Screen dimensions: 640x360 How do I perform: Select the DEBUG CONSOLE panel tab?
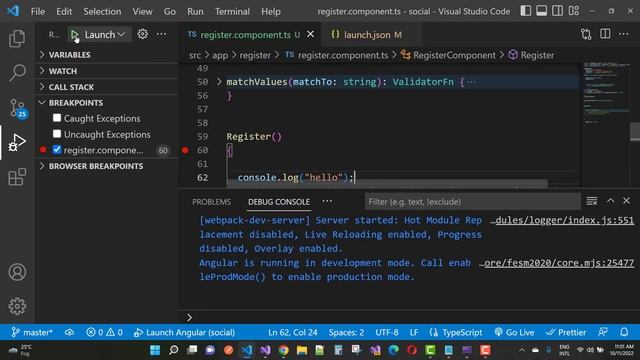(x=279, y=202)
